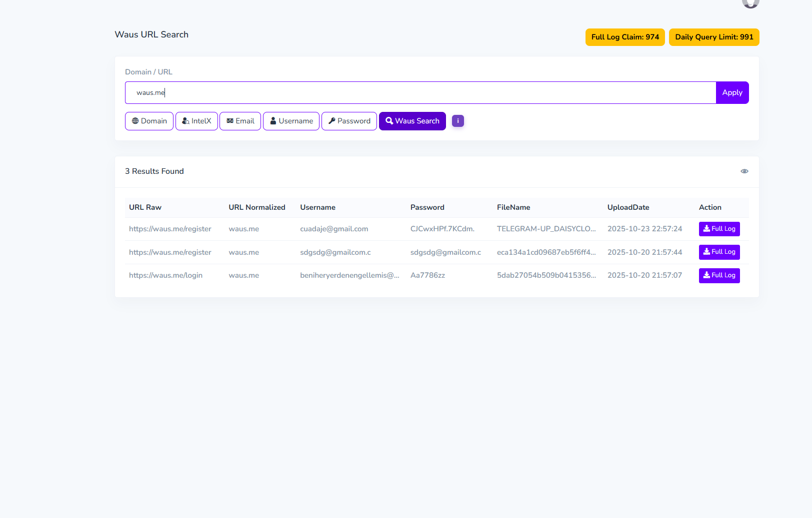Screen dimensions: 812x518
Task: Download Full Log for beniheryerdenengellemis row
Action: (x=719, y=275)
